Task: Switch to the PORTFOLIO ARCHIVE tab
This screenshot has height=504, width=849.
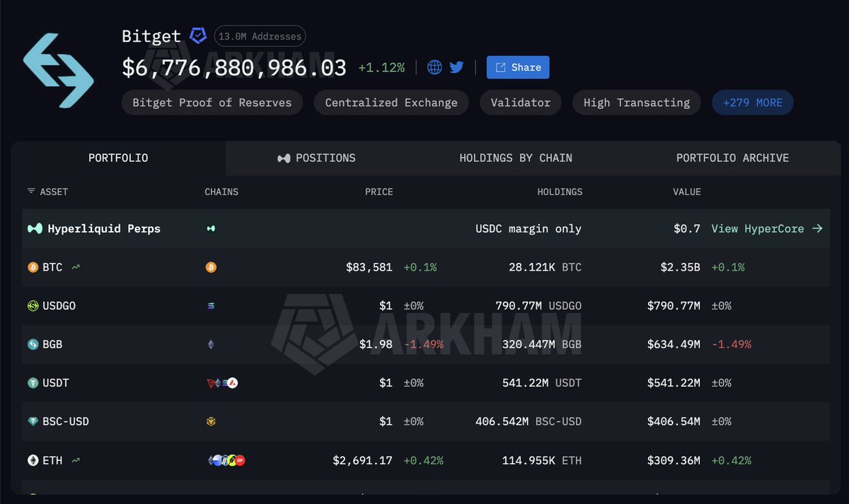Action: [732, 158]
